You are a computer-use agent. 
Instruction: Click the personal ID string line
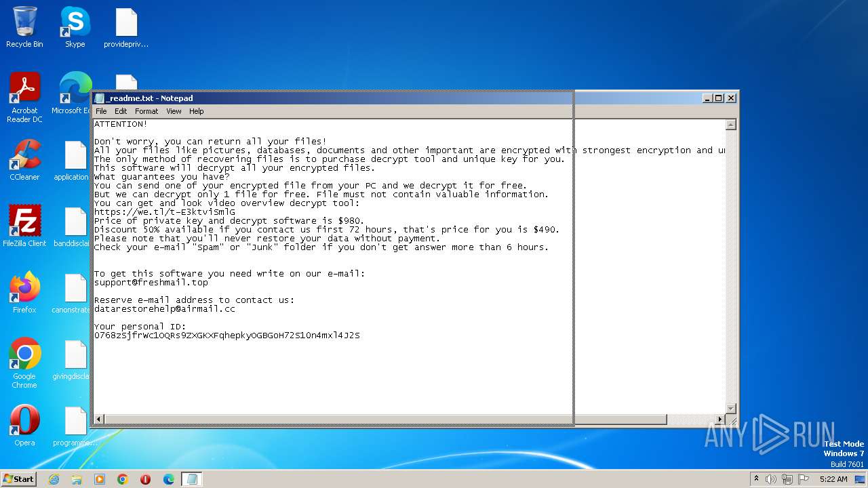tap(227, 335)
